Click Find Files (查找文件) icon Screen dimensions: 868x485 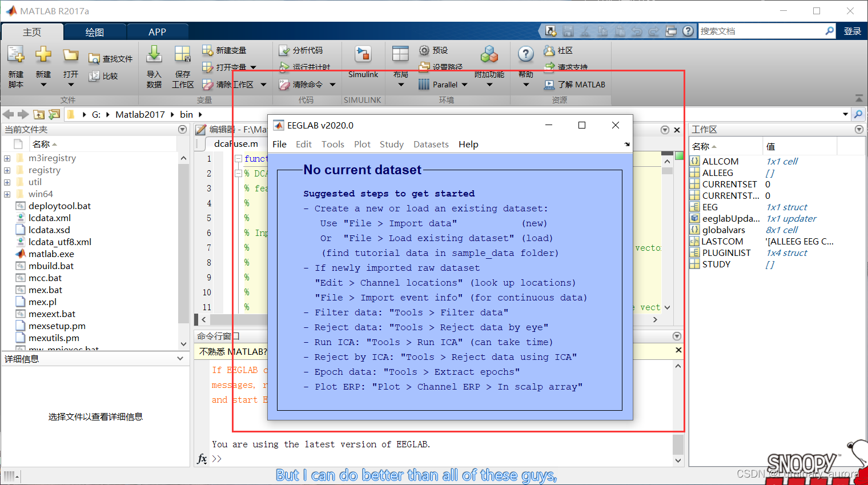94,59
